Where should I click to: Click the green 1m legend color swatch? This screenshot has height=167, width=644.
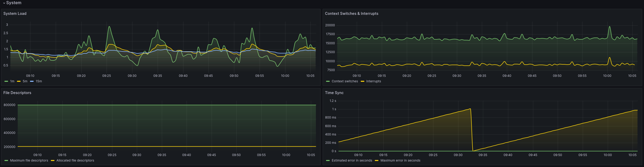(6, 81)
